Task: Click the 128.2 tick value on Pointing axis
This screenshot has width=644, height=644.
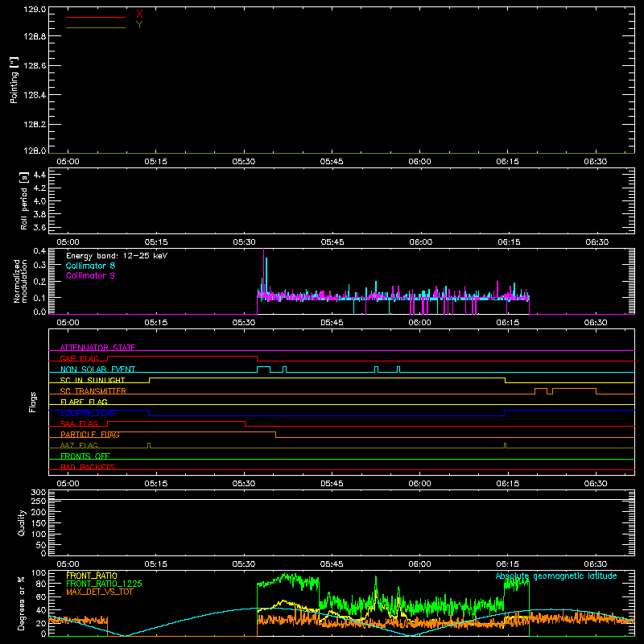Action: (x=35, y=125)
